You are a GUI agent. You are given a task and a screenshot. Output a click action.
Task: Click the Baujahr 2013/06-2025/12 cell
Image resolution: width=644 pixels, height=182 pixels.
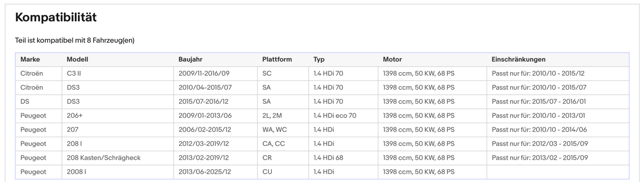[204, 172]
